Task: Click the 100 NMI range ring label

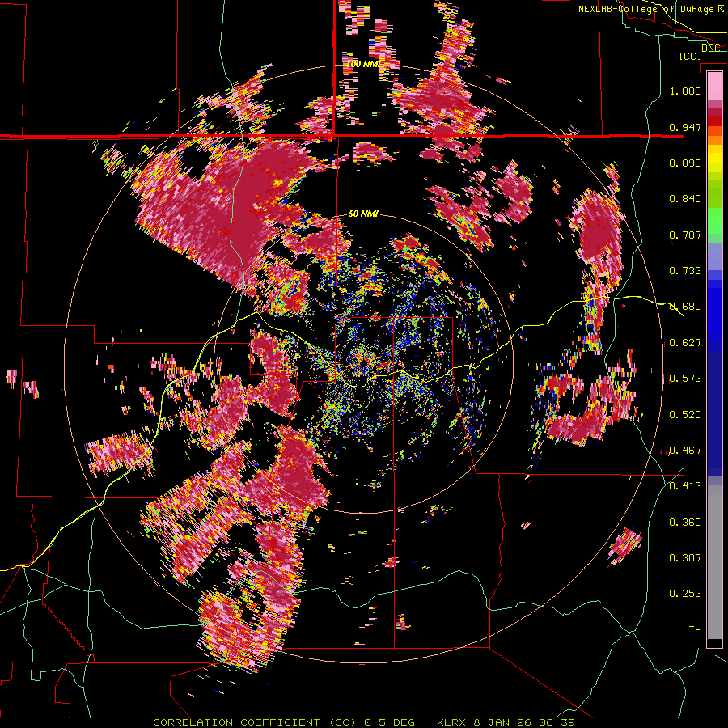Action: (x=363, y=64)
